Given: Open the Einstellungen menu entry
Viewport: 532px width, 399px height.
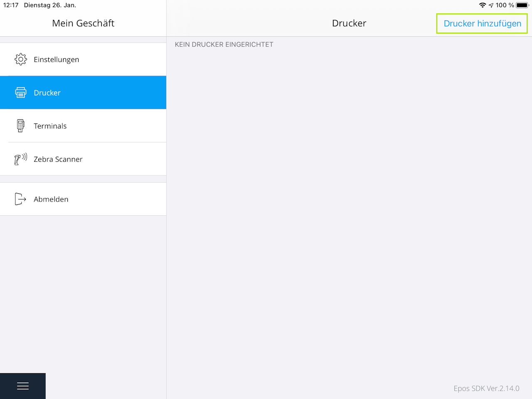Looking at the screenshot, I should pyautogui.click(x=83, y=59).
